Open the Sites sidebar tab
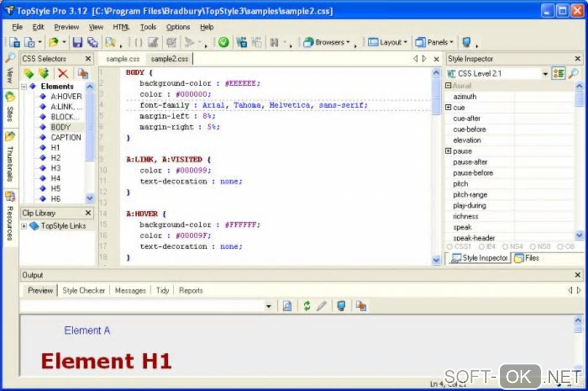Viewport: 588px width, 391px height. click(x=10, y=108)
